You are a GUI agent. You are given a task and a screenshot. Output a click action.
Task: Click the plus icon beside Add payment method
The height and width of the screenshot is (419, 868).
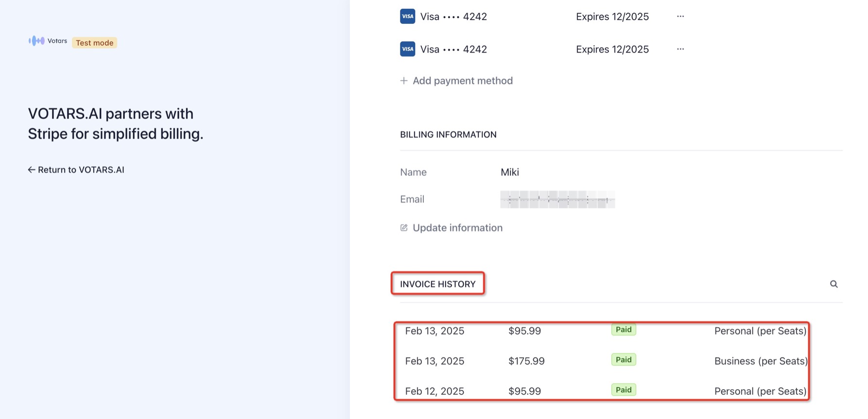(404, 81)
